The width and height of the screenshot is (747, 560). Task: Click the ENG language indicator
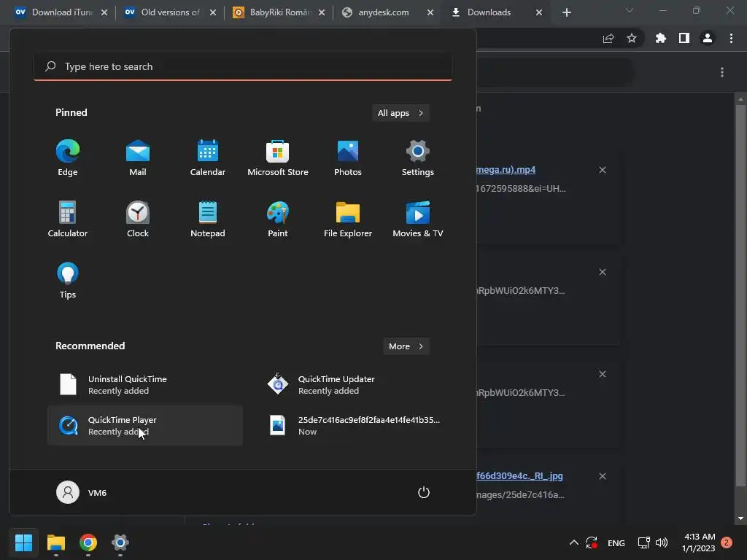pyautogui.click(x=616, y=542)
